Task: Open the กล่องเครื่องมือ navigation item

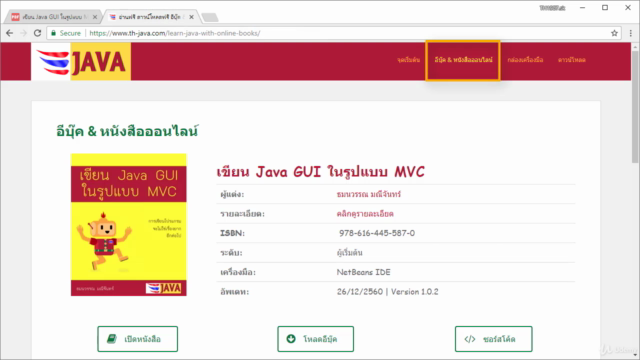Action: pyautogui.click(x=525, y=60)
